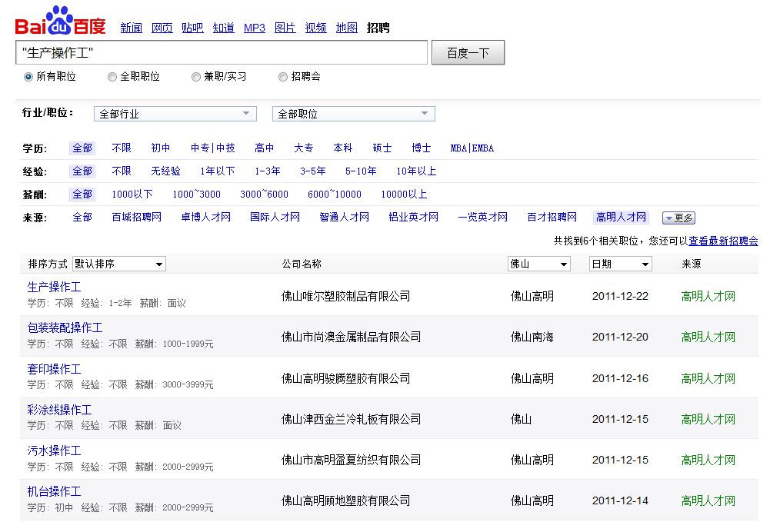Screen dimensions: 770x532
Task: Expand the 更多 sources button
Action: click(x=678, y=218)
